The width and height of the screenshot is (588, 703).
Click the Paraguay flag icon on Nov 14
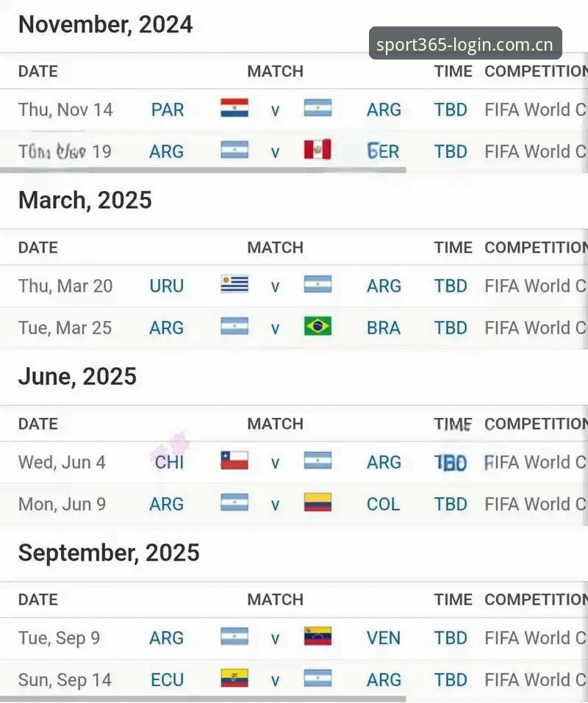[234, 108]
